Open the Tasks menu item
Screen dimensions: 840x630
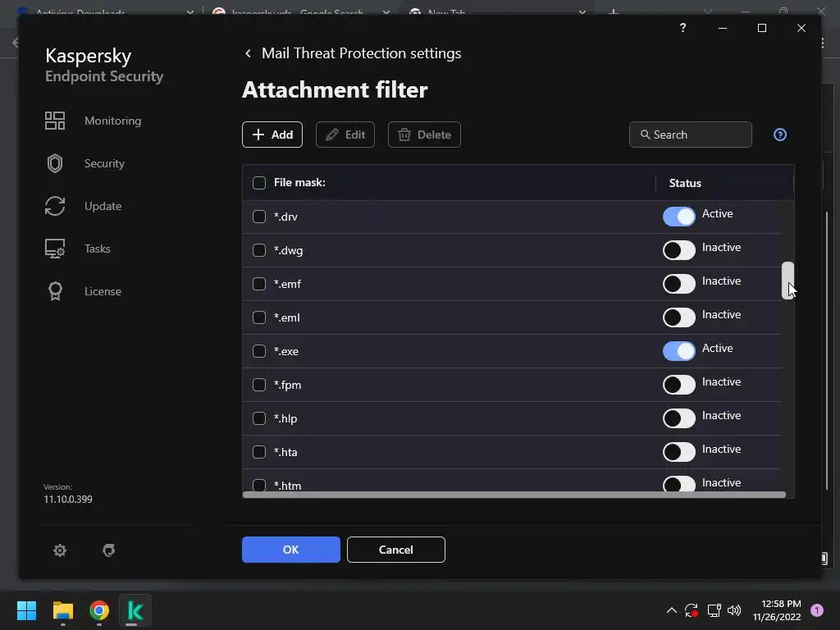[x=98, y=249]
